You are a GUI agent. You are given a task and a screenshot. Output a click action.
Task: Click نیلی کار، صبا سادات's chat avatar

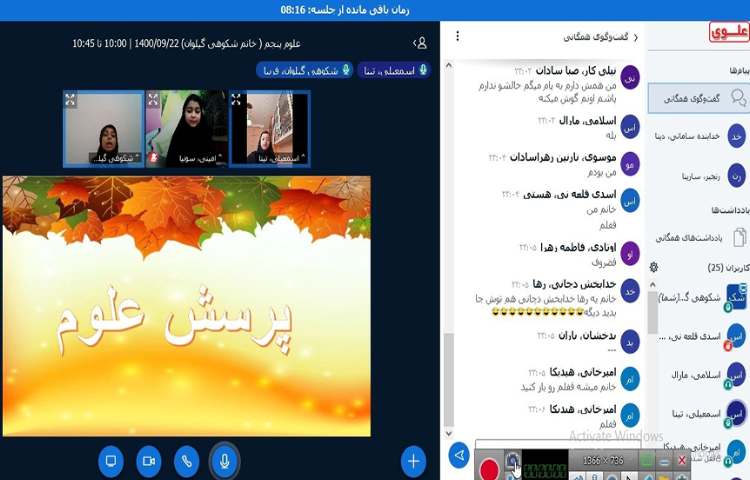click(x=630, y=77)
